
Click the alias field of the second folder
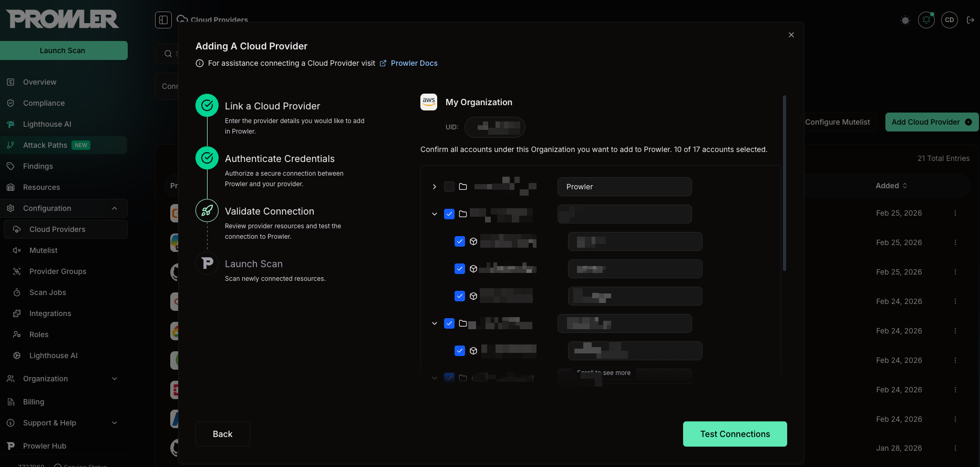point(625,214)
